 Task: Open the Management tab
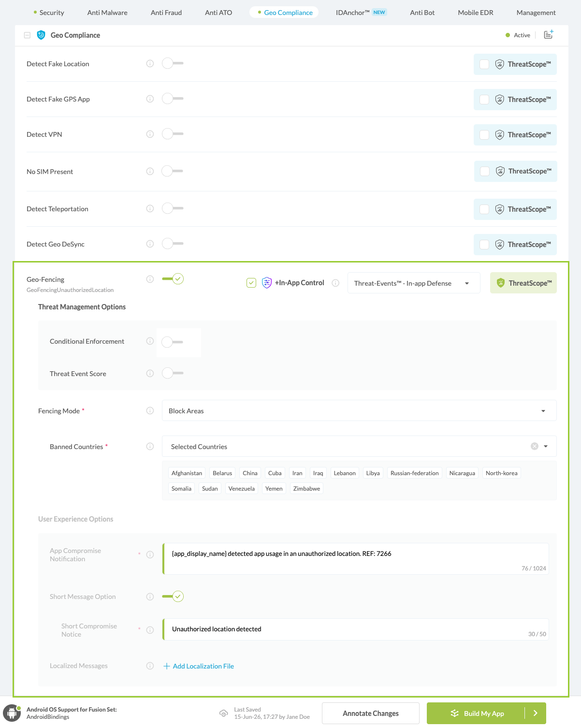click(536, 13)
